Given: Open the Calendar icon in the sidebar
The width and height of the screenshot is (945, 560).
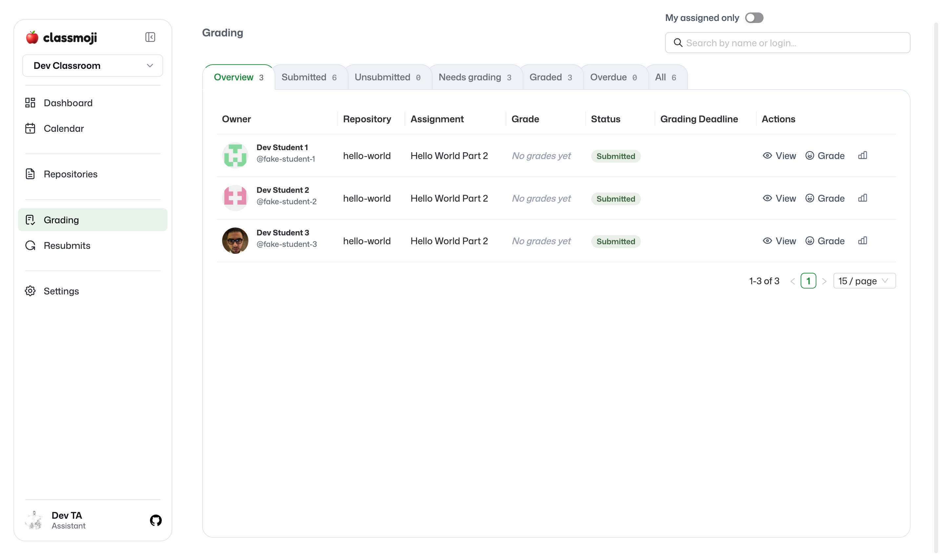Looking at the screenshot, I should (30, 128).
